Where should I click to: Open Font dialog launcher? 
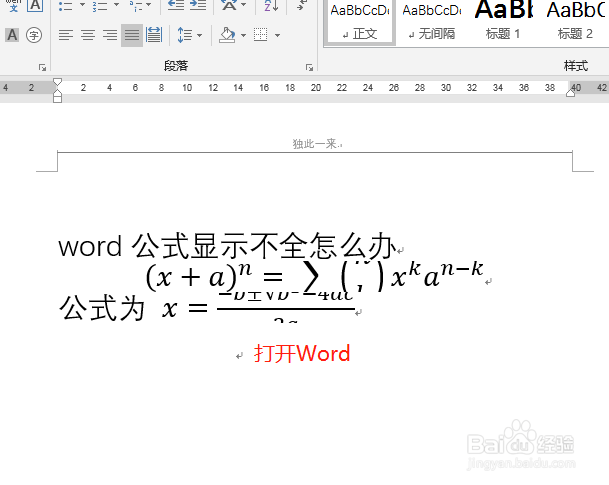42,68
